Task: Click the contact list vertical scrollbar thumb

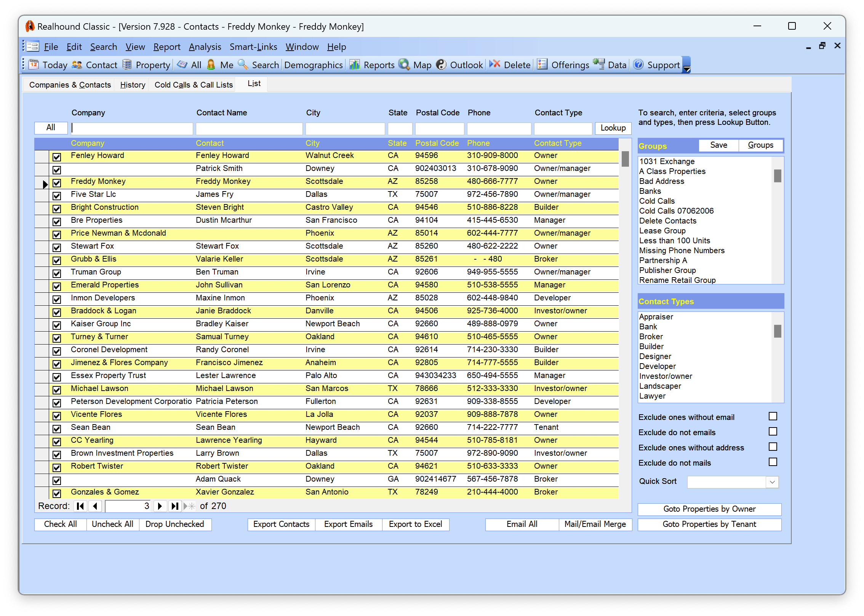Action: [x=625, y=159]
